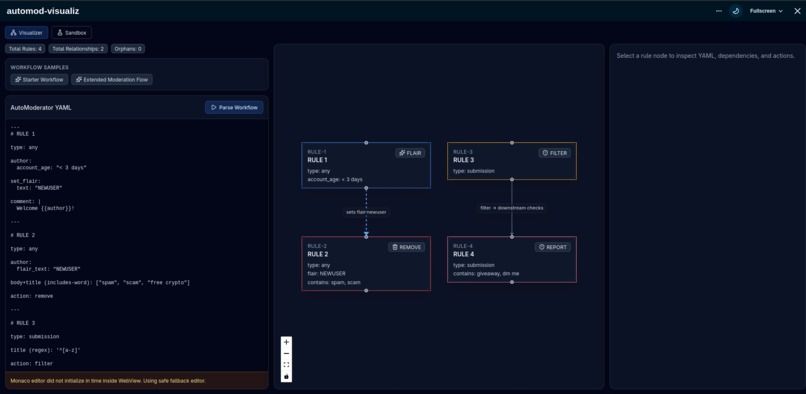Click the Monaco editor fallback warning
The height and width of the screenshot is (394, 806).
click(x=137, y=381)
